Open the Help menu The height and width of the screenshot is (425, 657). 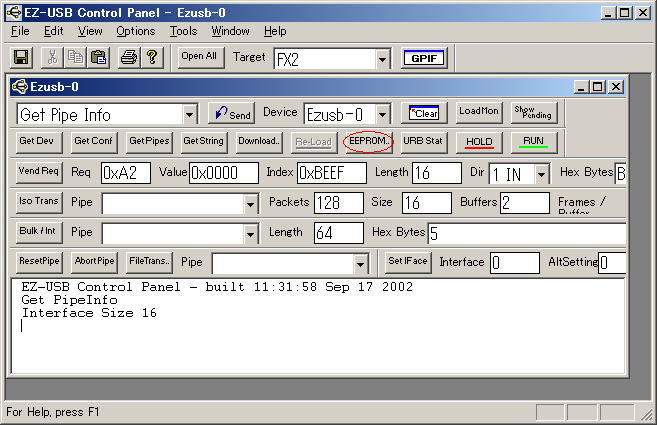pos(275,31)
